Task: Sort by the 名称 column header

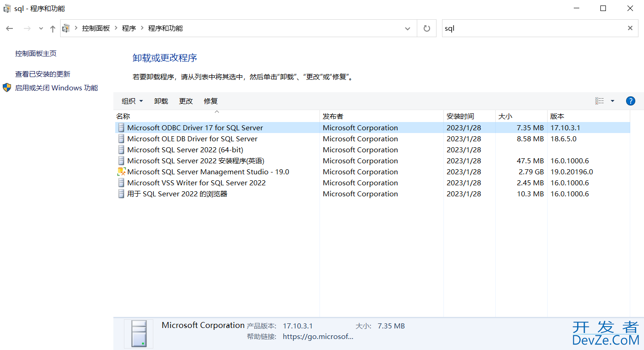Action: [217, 117]
